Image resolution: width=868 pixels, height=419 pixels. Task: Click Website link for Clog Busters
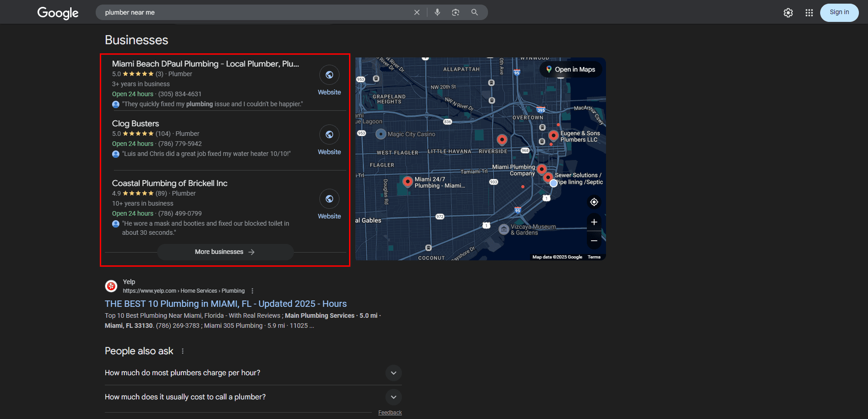coord(329,152)
